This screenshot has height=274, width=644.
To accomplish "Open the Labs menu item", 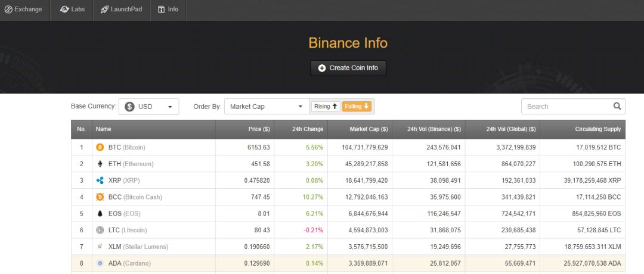I will (x=72, y=9).
